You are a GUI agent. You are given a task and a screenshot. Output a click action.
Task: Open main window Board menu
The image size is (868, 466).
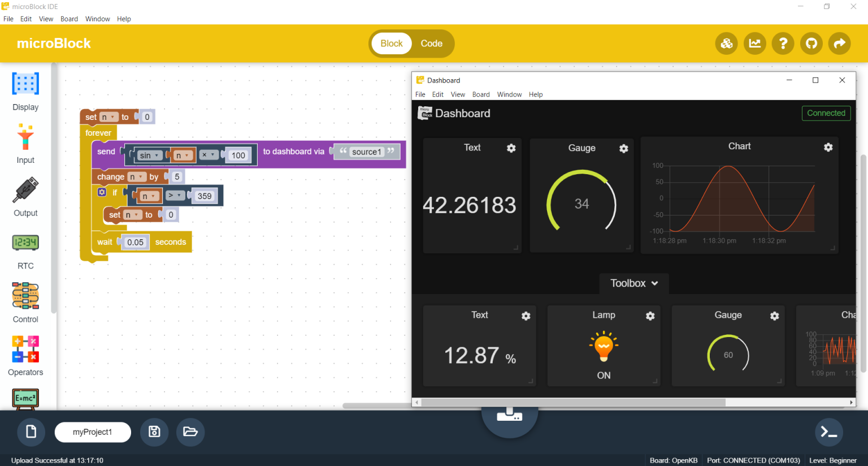[x=69, y=19]
